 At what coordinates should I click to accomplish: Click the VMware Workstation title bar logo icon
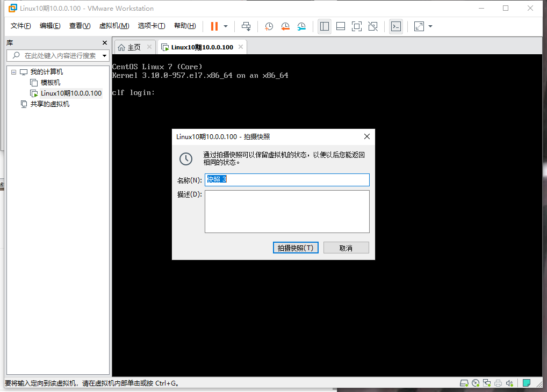pyautogui.click(x=12, y=8)
